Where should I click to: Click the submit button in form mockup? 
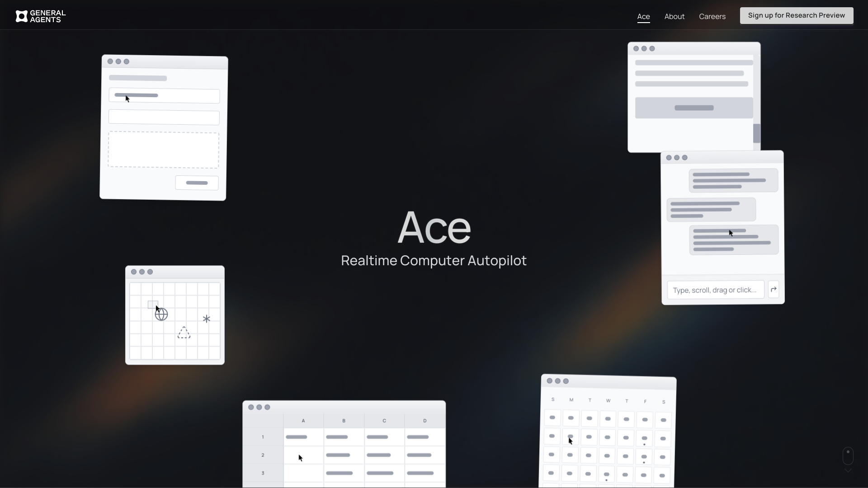point(197,183)
